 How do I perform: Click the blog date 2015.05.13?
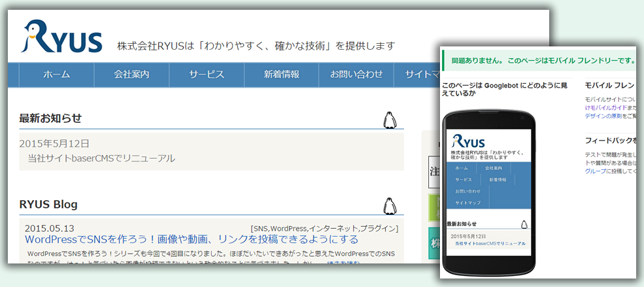click(49, 229)
